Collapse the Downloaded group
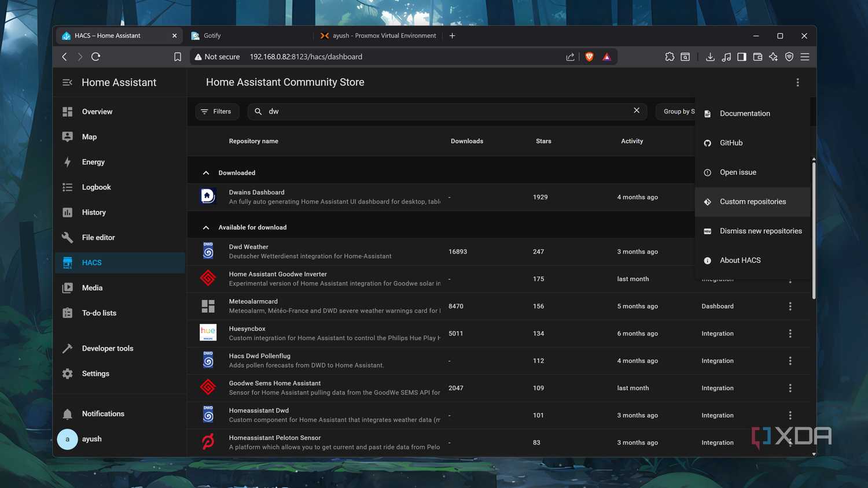The image size is (868, 488). (x=206, y=173)
